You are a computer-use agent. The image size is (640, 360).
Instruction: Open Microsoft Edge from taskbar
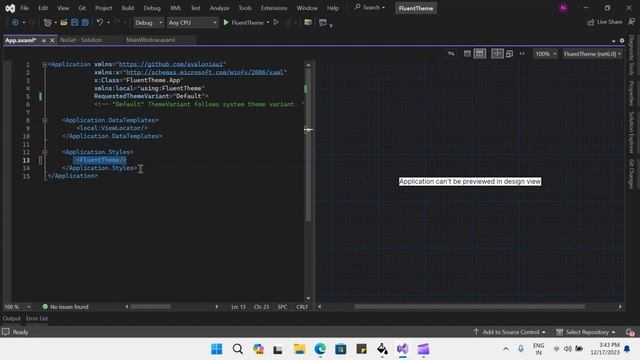[320, 349]
